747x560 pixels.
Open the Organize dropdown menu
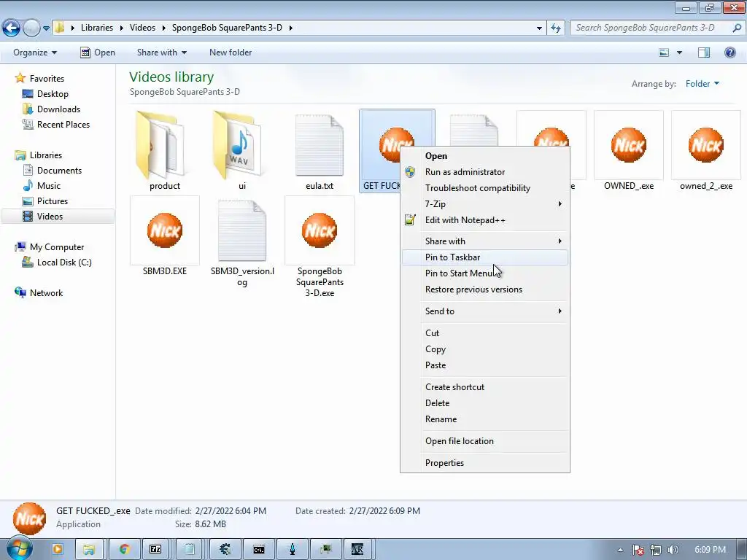point(35,52)
